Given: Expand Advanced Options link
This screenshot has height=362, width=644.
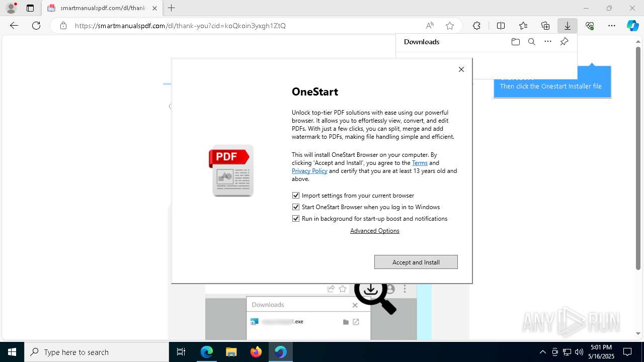Looking at the screenshot, I should [x=375, y=231].
